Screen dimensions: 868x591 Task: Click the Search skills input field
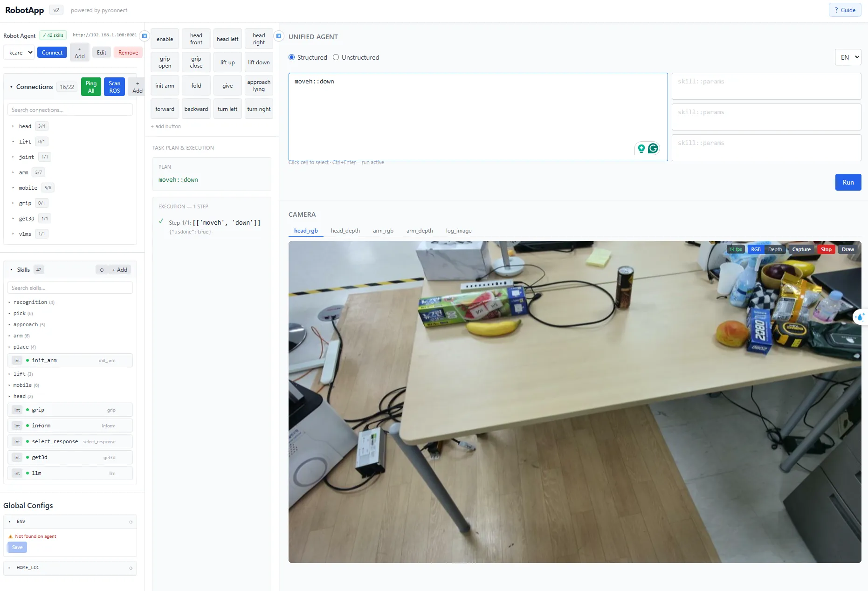click(70, 288)
